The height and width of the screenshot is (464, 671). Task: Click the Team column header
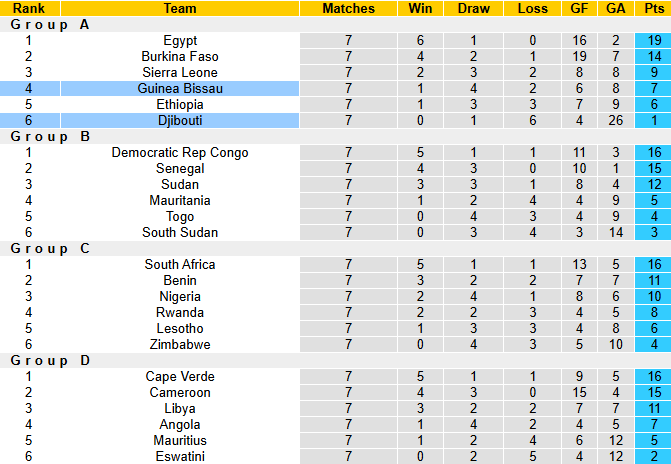[x=180, y=9]
